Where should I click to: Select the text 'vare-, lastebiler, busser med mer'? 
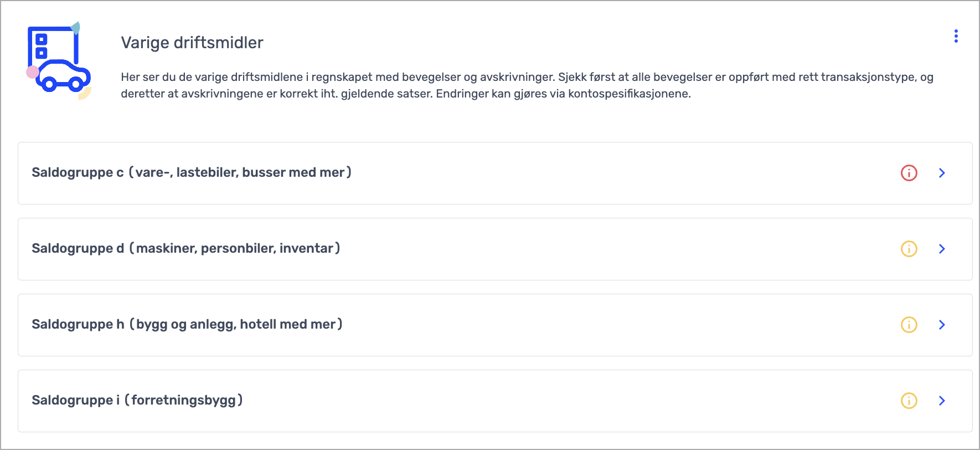pyautogui.click(x=240, y=172)
